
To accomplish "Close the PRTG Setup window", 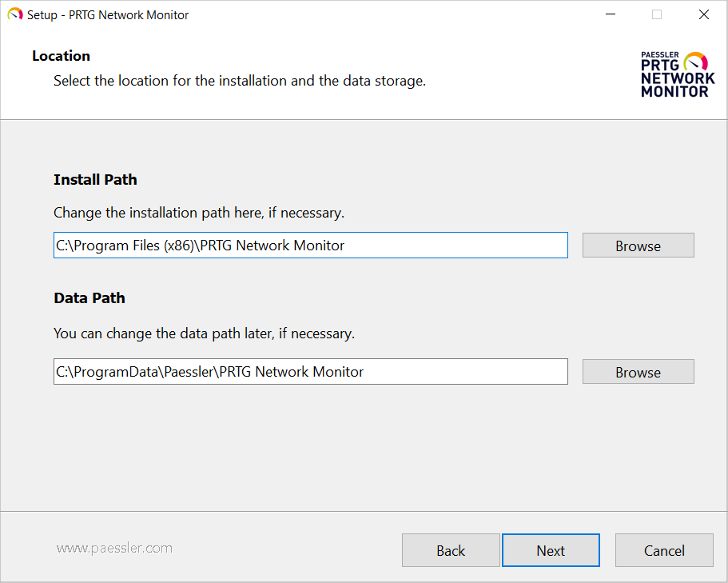I will (x=704, y=14).
